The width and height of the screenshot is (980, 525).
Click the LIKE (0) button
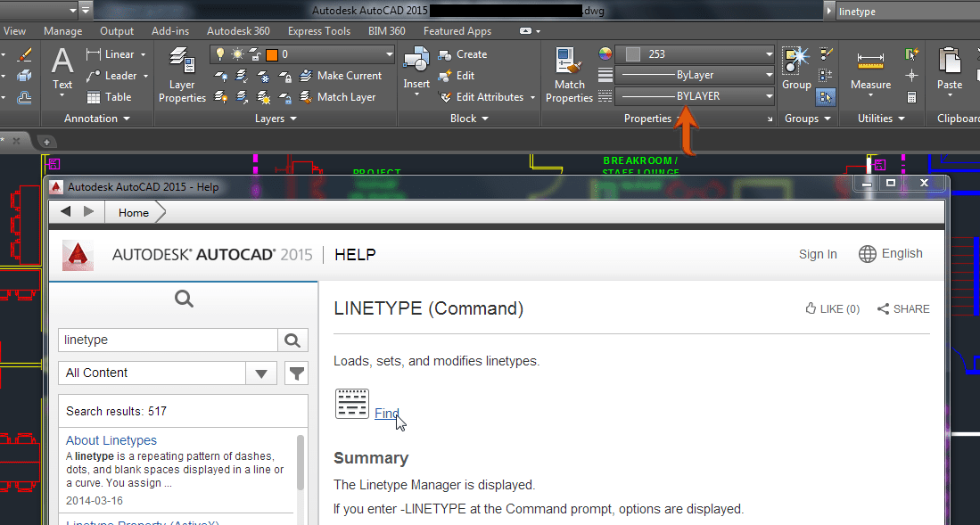point(832,308)
